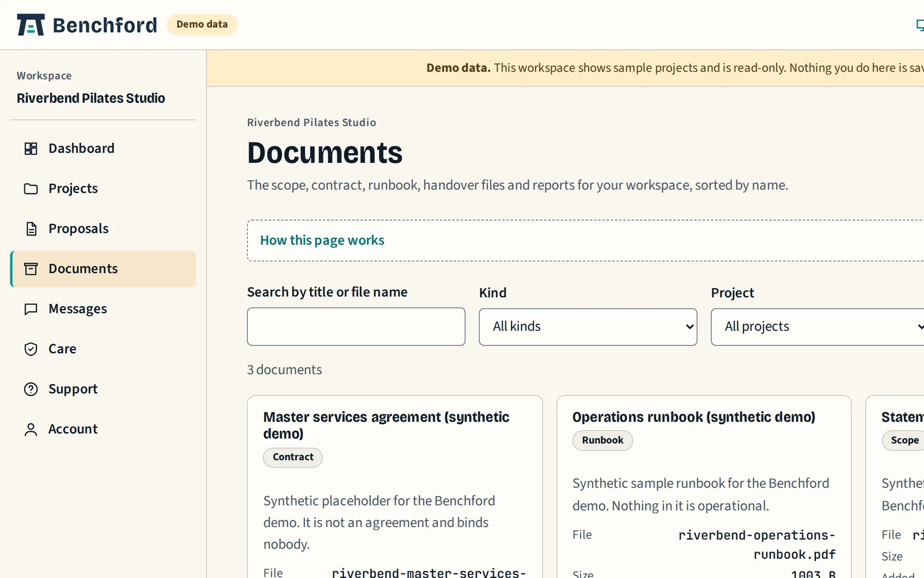Image resolution: width=924 pixels, height=578 pixels.
Task: Open the Dashboard page
Action: coord(103,148)
